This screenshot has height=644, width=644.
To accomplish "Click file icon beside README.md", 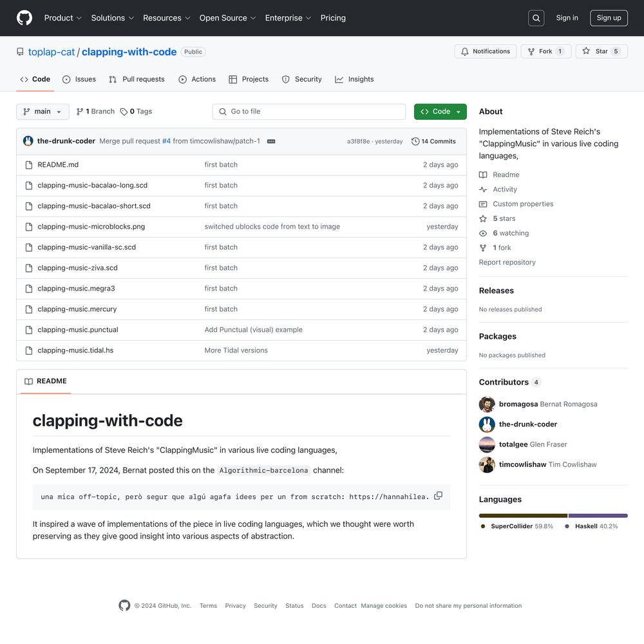I will 29,165.
